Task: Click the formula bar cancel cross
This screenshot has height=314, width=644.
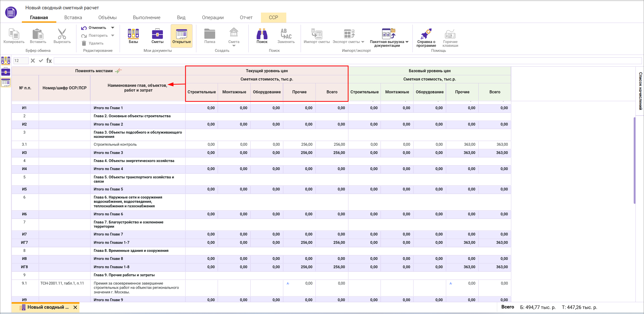Action: 33,61
